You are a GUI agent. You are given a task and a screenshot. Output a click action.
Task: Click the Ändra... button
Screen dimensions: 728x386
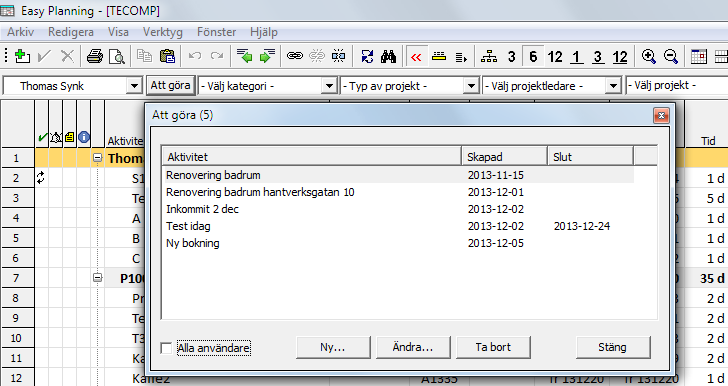click(413, 347)
